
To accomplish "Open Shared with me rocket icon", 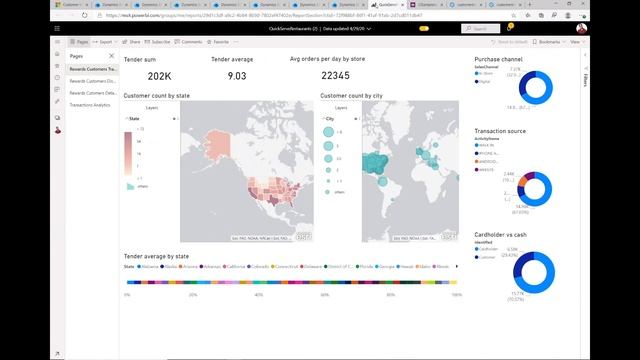I will [58, 101].
